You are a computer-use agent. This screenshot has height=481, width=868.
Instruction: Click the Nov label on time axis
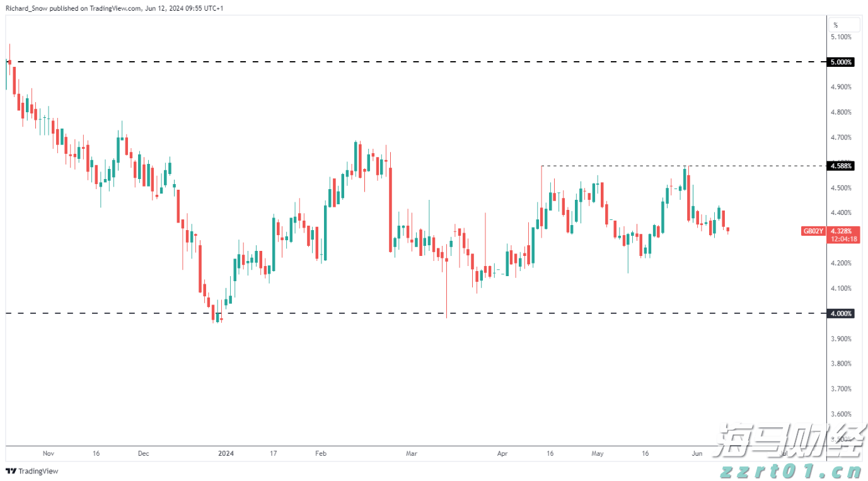[x=49, y=453]
